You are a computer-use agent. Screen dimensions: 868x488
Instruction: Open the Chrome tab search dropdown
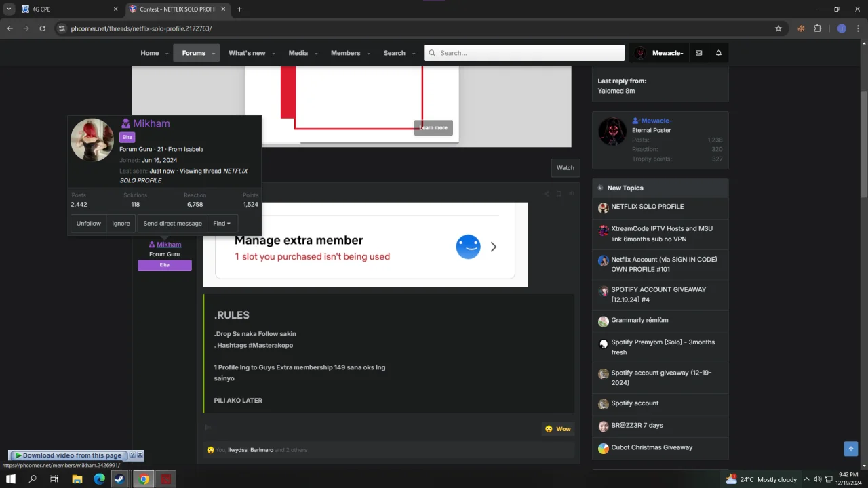pyautogui.click(x=9, y=9)
